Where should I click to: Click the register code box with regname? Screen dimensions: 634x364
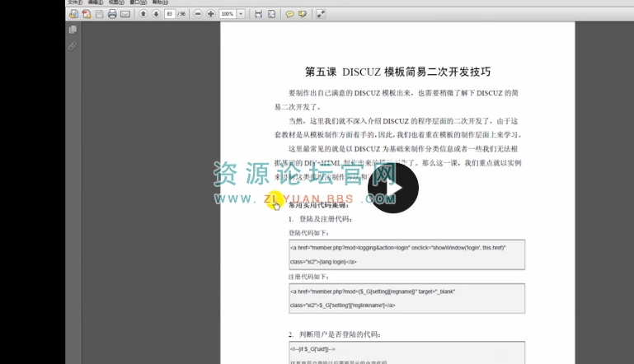406,298
